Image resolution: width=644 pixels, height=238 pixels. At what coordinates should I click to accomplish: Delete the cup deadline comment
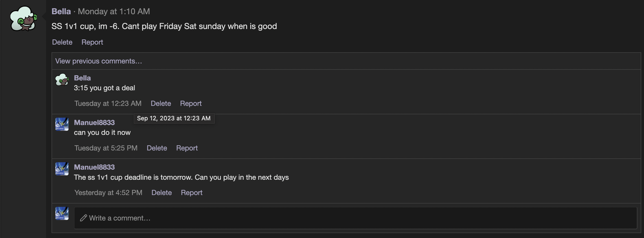162,193
